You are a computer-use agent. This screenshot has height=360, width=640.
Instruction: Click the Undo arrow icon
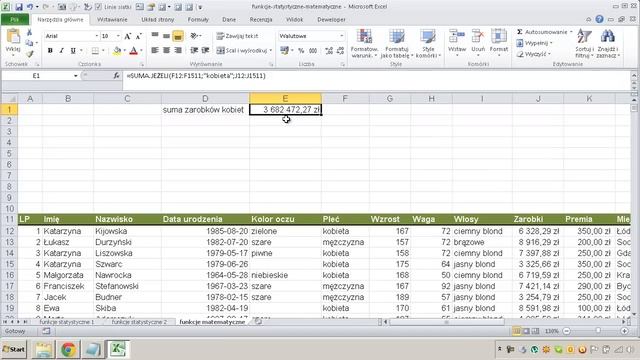30,7
